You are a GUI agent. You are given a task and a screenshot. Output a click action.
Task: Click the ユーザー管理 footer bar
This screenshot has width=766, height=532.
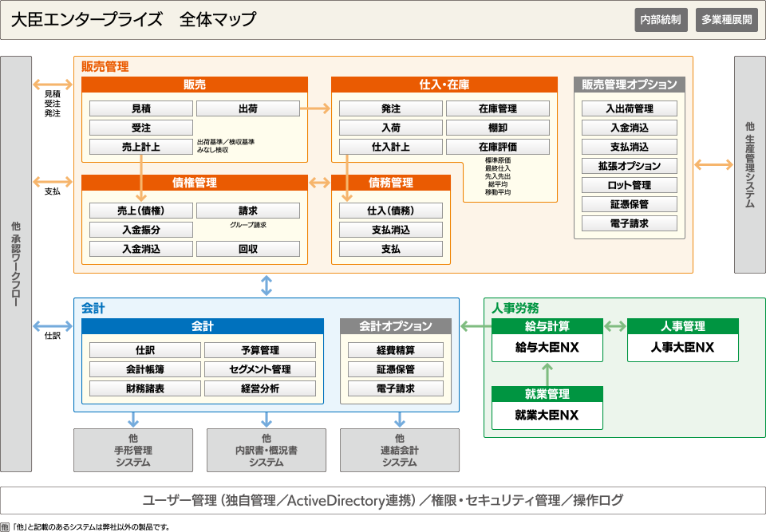pyautogui.click(x=383, y=500)
